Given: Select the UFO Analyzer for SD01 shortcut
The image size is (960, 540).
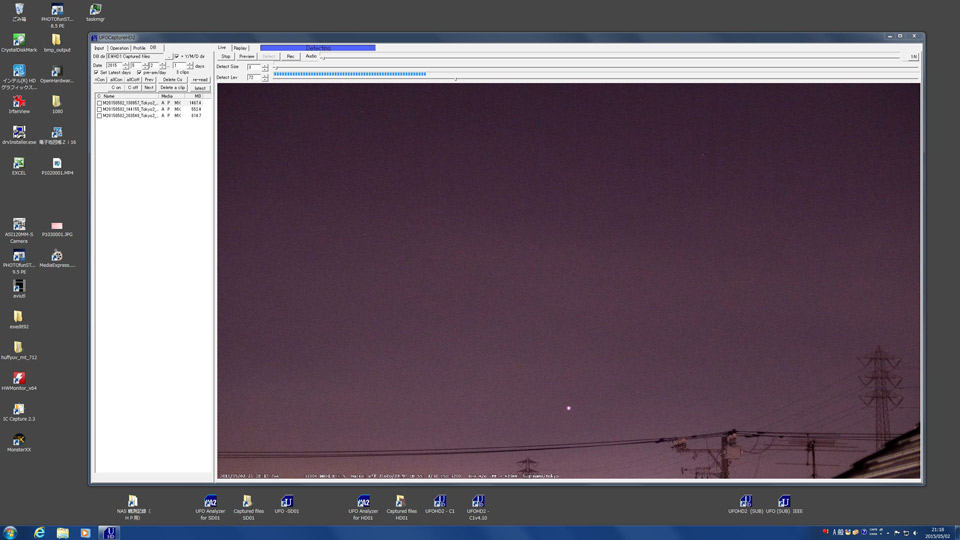Looking at the screenshot, I should 210,508.
